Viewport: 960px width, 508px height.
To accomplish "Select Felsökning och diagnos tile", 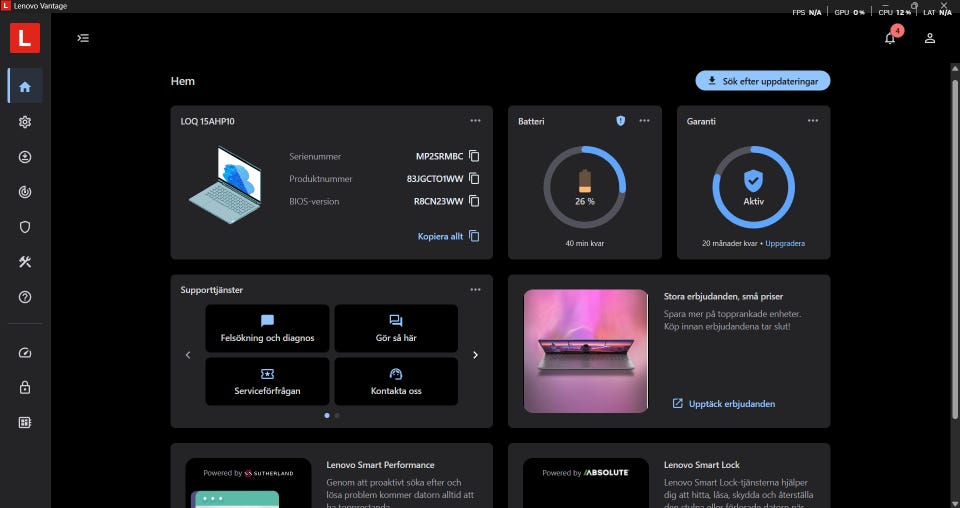I will pyautogui.click(x=267, y=328).
